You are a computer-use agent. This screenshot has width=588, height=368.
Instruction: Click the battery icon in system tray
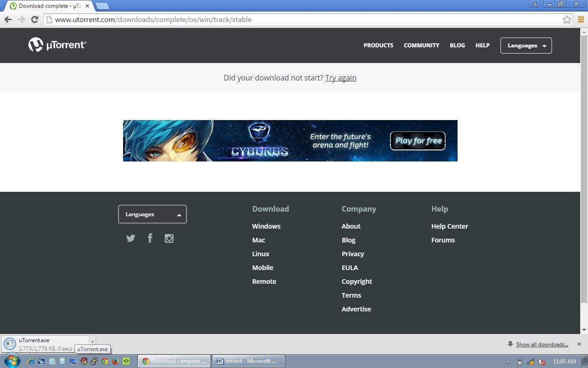[520, 362]
